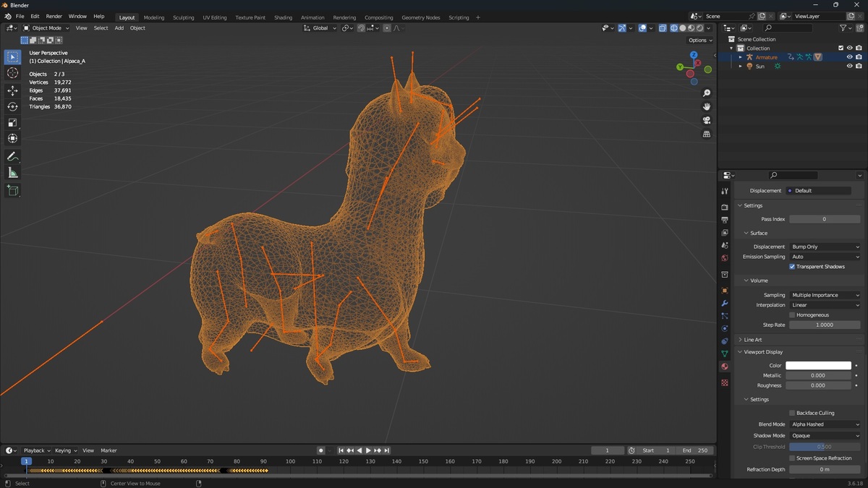Open the Render menu
Viewport: 868px width, 488px height.
point(54,16)
